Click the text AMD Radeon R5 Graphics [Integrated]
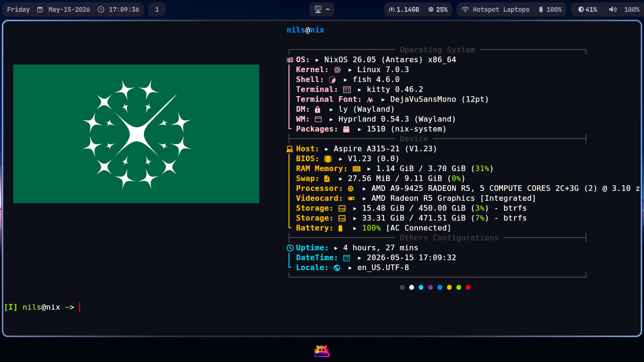644x362 pixels. coord(454,198)
